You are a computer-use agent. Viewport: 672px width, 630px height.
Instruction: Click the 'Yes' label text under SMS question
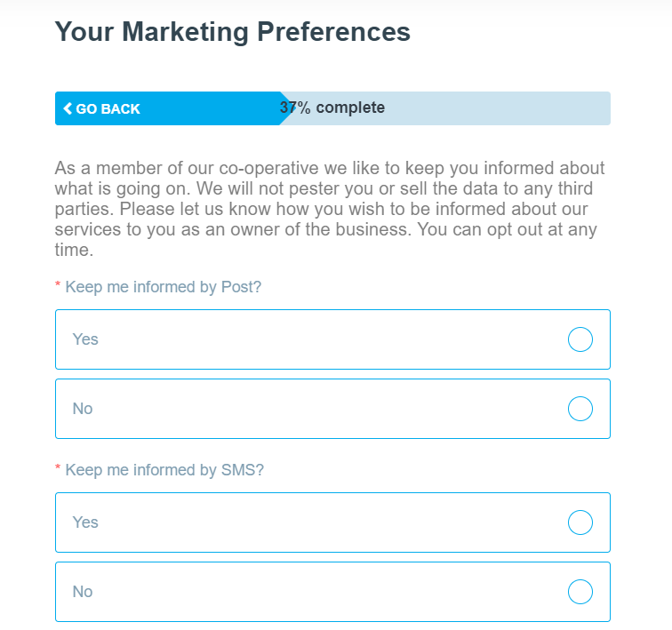click(x=85, y=522)
